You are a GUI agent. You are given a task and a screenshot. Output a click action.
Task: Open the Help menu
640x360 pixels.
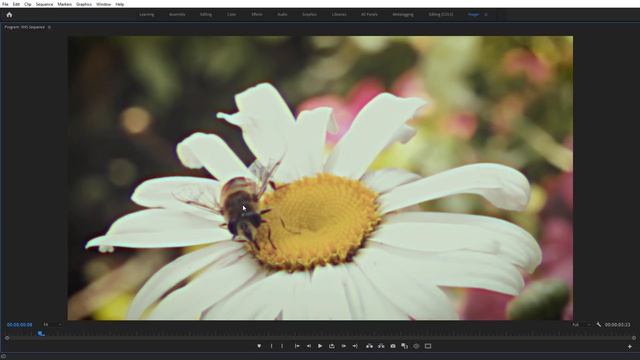pos(120,4)
